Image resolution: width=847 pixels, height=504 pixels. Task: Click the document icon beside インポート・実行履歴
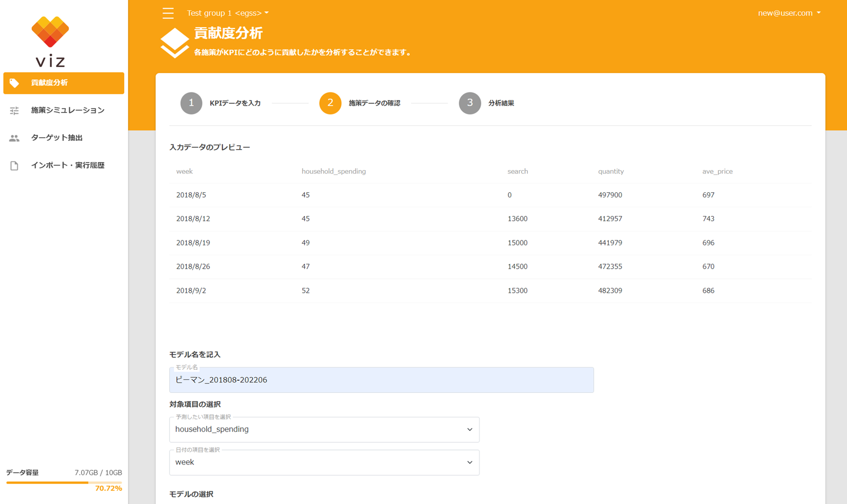14,165
